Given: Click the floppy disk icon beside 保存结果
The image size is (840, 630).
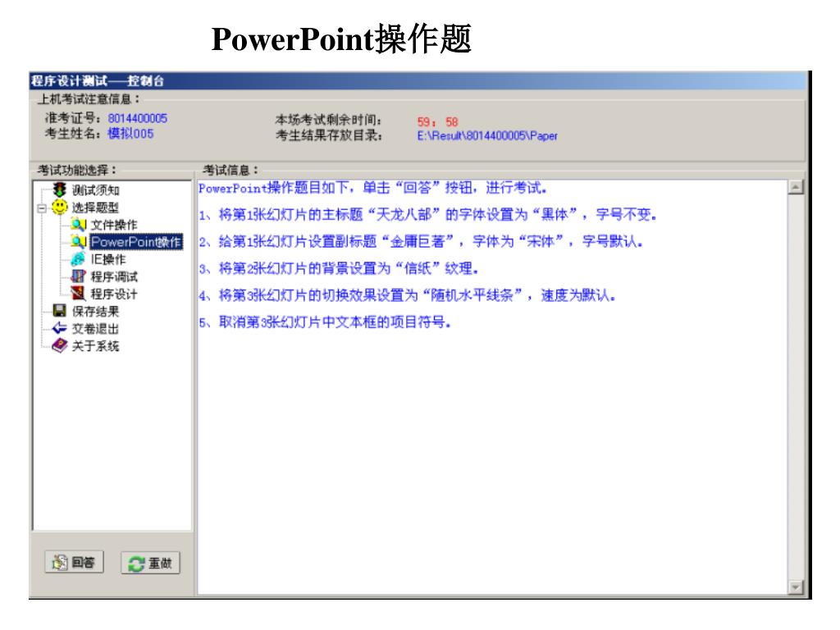Looking at the screenshot, I should coord(59,311).
